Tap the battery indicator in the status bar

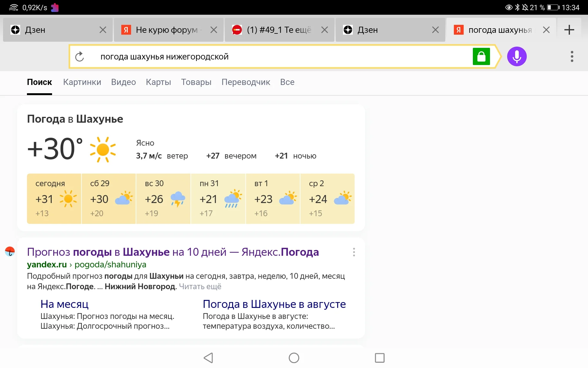[553, 7]
